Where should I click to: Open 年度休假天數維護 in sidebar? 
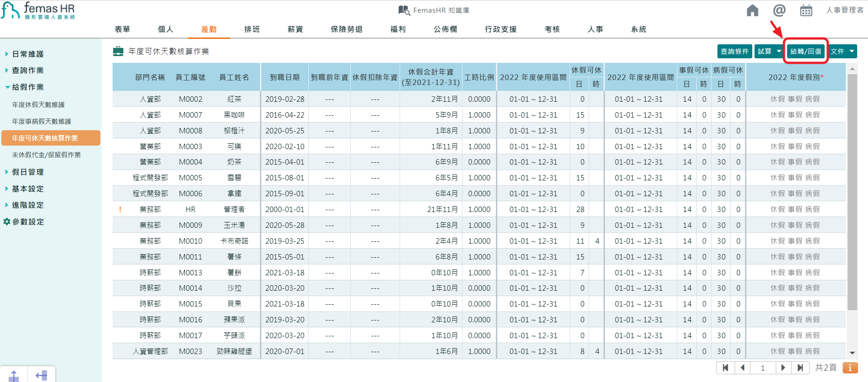(38, 104)
